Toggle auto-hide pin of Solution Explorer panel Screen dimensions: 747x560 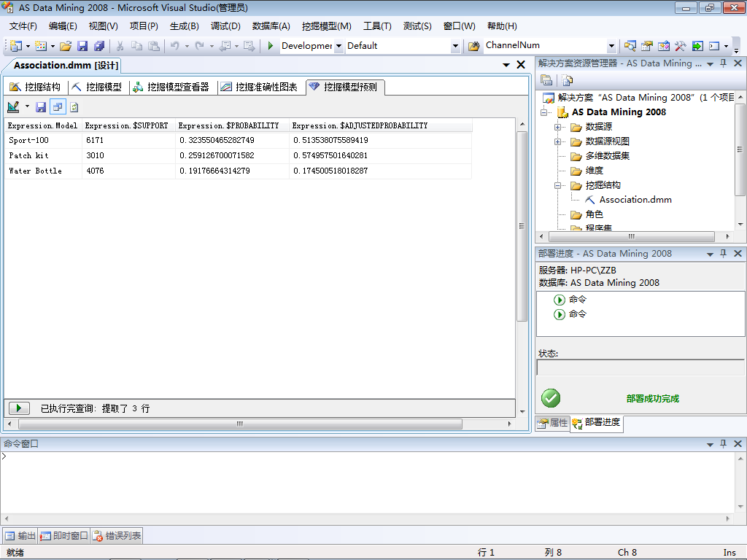[723, 63]
